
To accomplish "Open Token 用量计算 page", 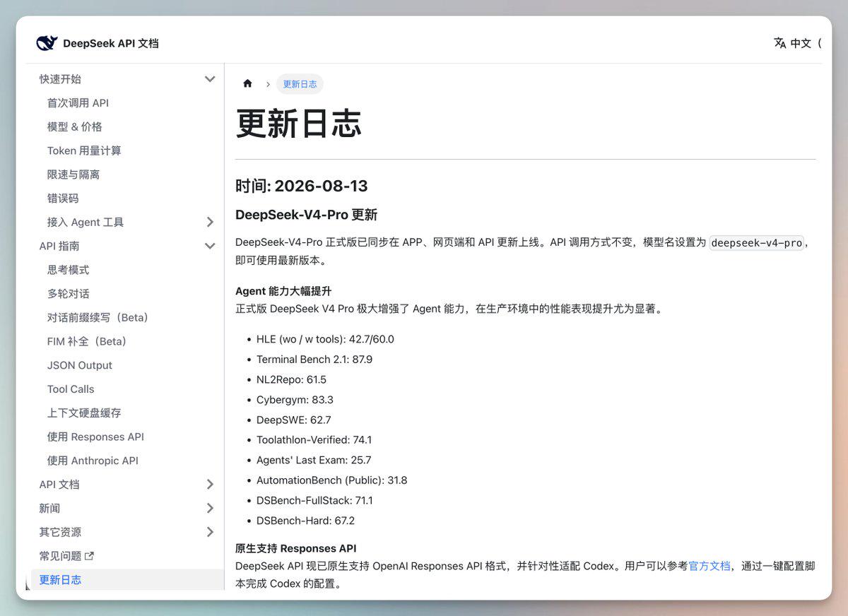I will tap(84, 150).
